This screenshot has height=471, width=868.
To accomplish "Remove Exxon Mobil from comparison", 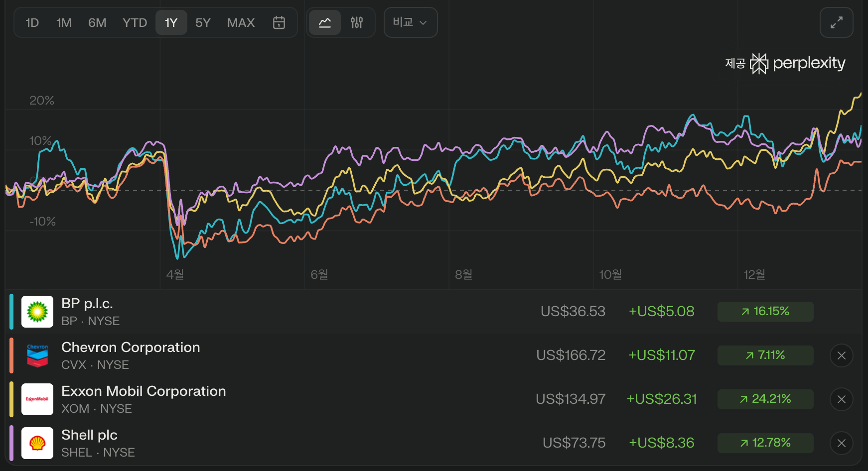I will coord(841,399).
